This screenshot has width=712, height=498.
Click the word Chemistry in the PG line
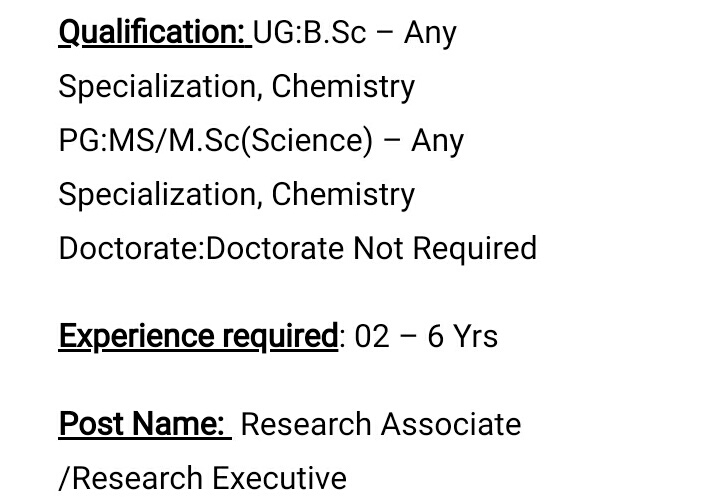(x=343, y=195)
